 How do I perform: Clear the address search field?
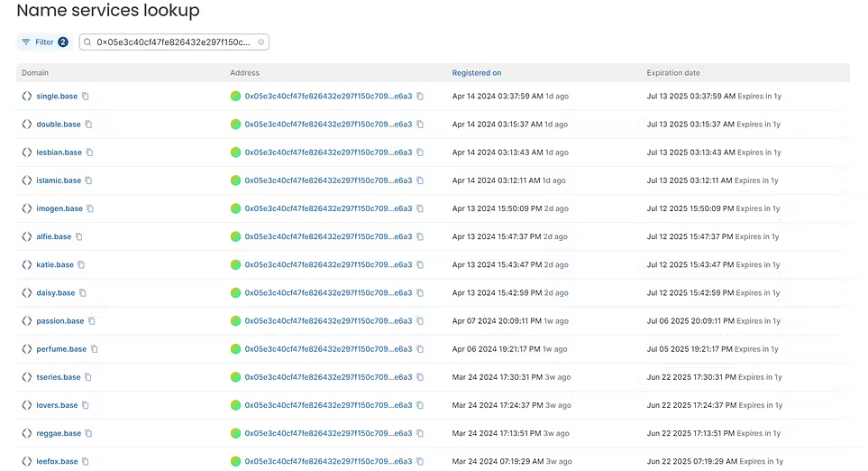click(x=261, y=42)
